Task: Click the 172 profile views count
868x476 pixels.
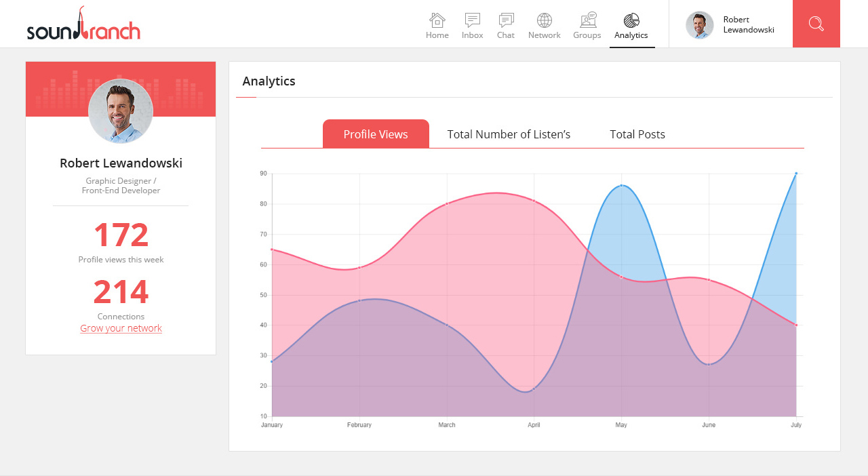Action: click(x=121, y=235)
